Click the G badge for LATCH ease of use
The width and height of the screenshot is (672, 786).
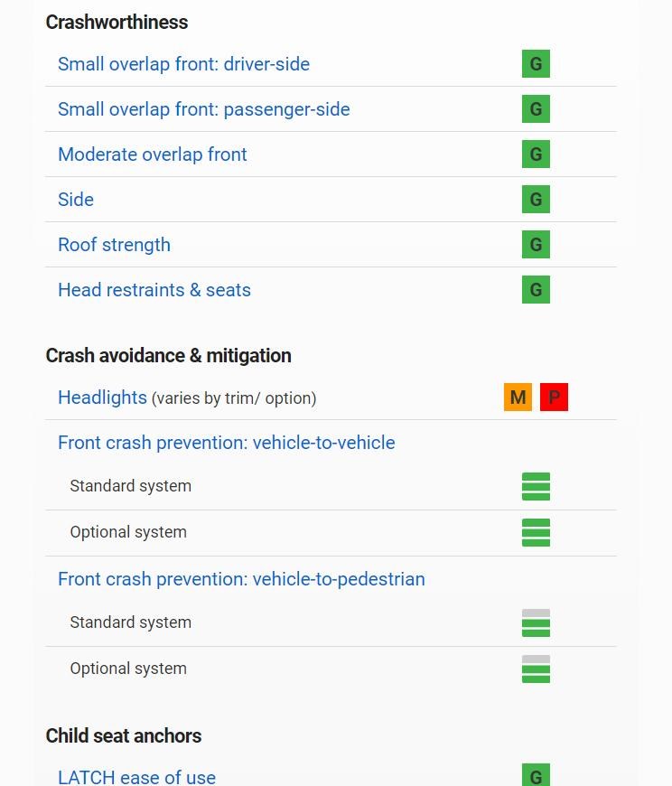click(x=536, y=775)
